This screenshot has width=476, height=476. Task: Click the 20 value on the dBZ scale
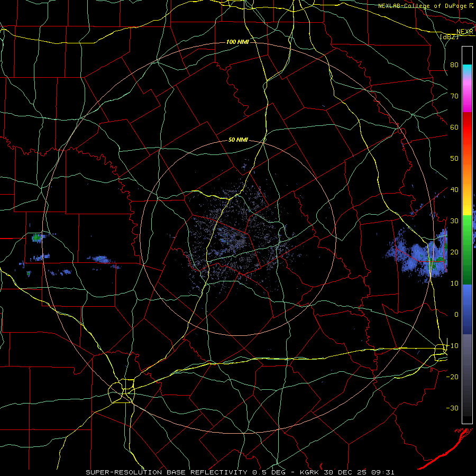(x=454, y=252)
